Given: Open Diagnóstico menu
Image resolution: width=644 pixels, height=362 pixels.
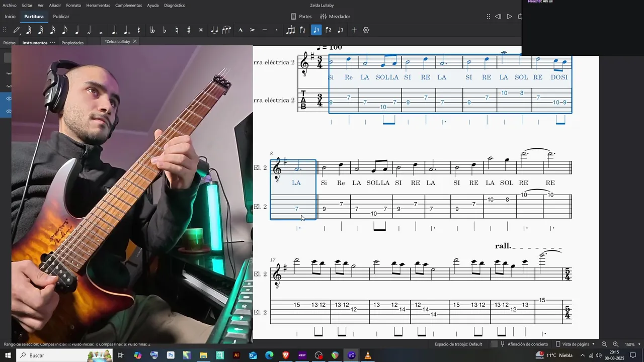Looking at the screenshot, I should tap(175, 6).
